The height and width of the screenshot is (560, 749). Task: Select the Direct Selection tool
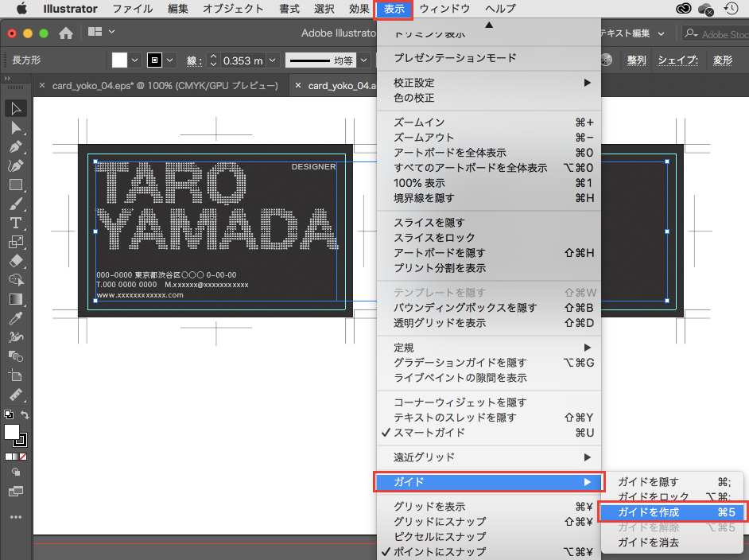click(16, 127)
